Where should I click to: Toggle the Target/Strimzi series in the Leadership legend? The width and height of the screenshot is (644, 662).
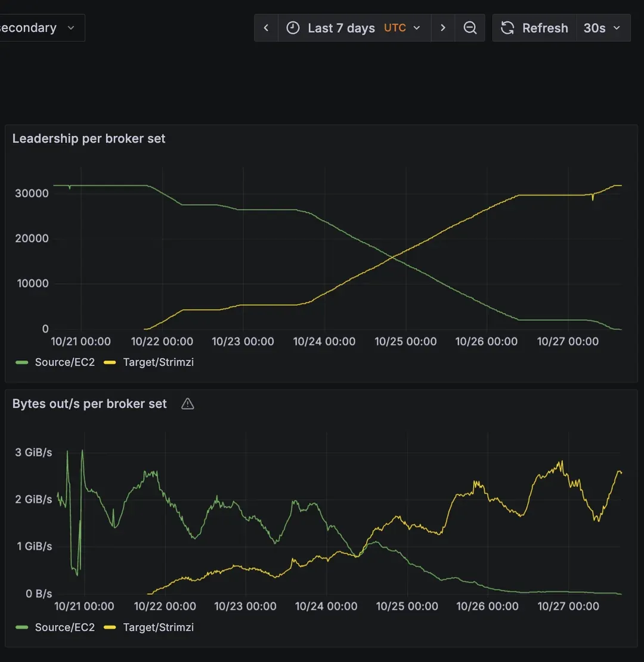pyautogui.click(x=158, y=362)
